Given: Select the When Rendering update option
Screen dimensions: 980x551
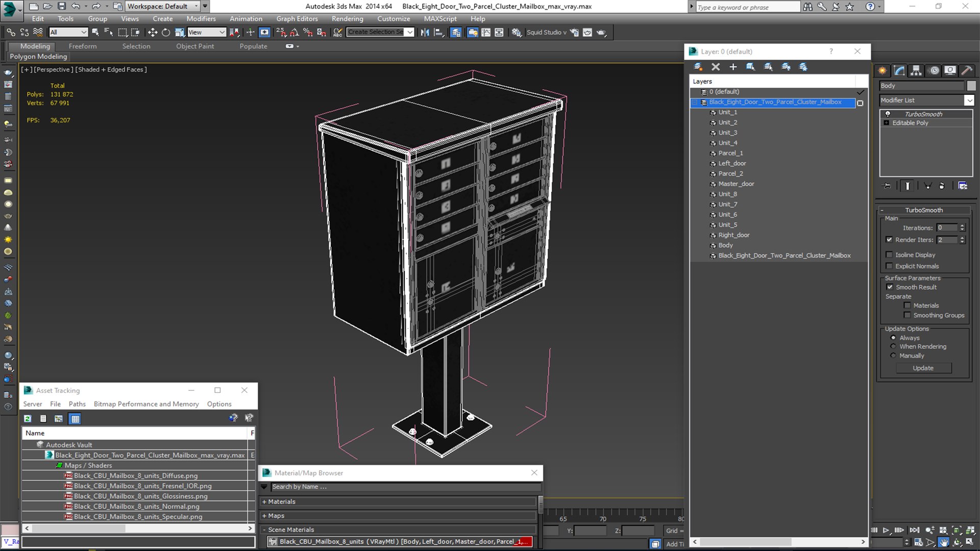Looking at the screenshot, I should pyautogui.click(x=893, y=346).
